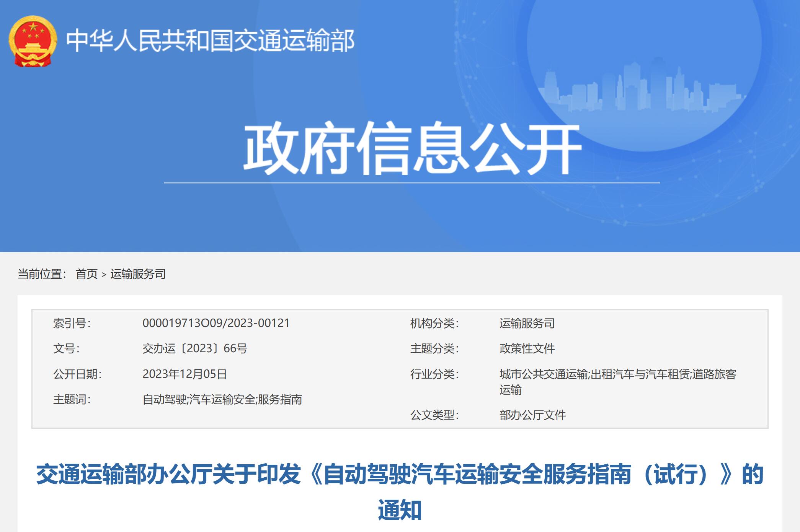Click the 主题词 field label
Image resolution: width=800 pixels, height=532 pixels.
coord(72,400)
